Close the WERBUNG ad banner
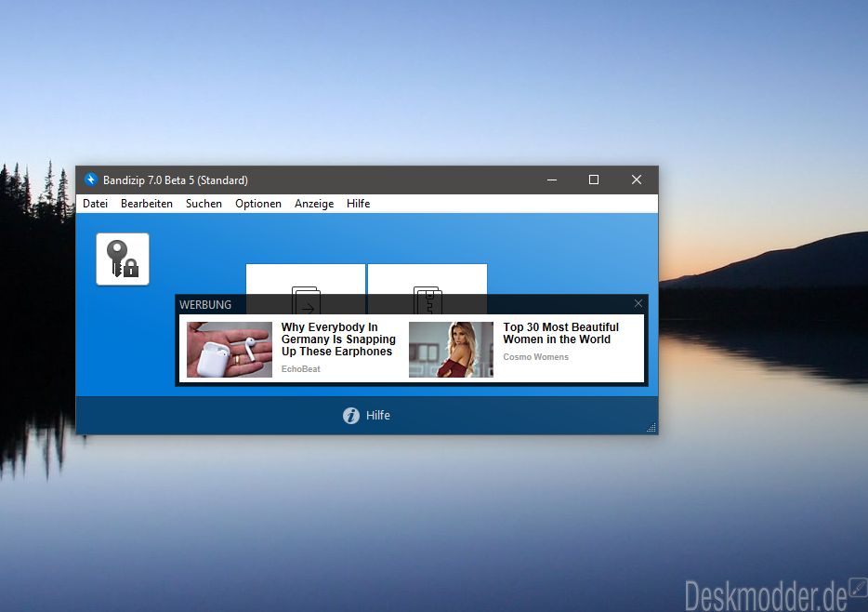 point(638,303)
